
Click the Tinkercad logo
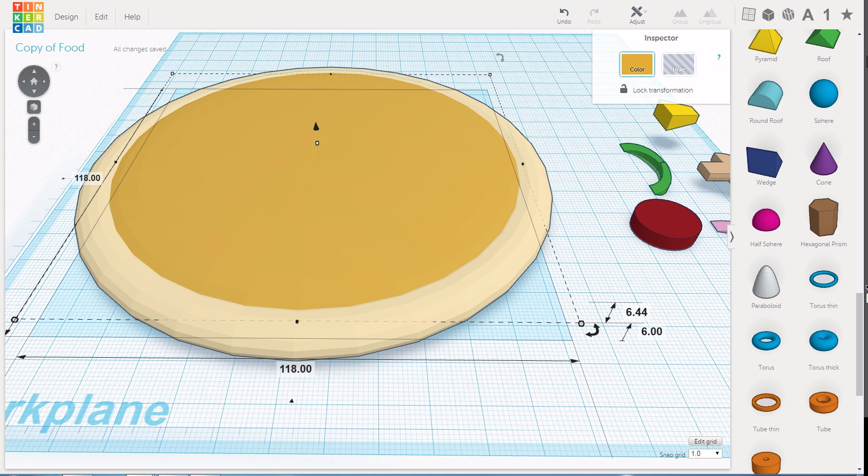[x=28, y=17]
